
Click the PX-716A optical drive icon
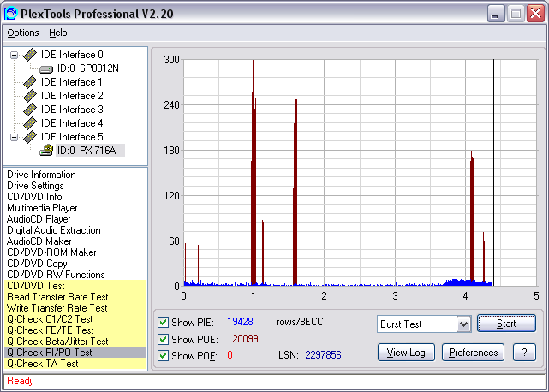pyautogui.click(x=46, y=151)
